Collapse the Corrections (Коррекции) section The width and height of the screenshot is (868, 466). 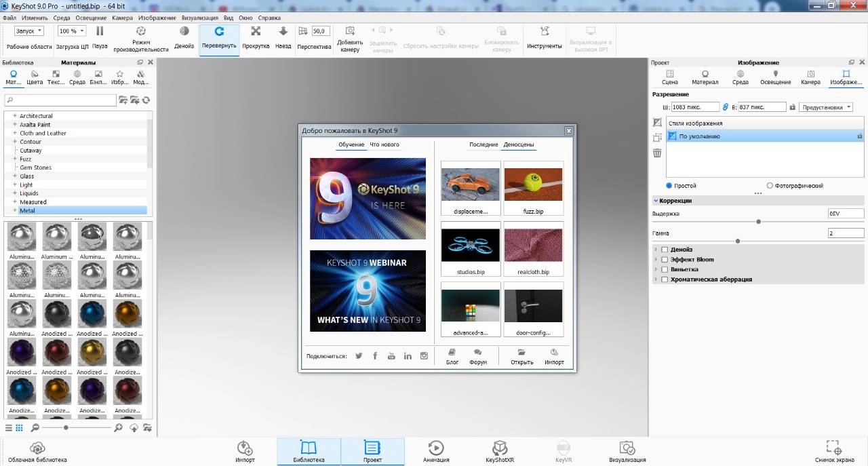pos(656,201)
